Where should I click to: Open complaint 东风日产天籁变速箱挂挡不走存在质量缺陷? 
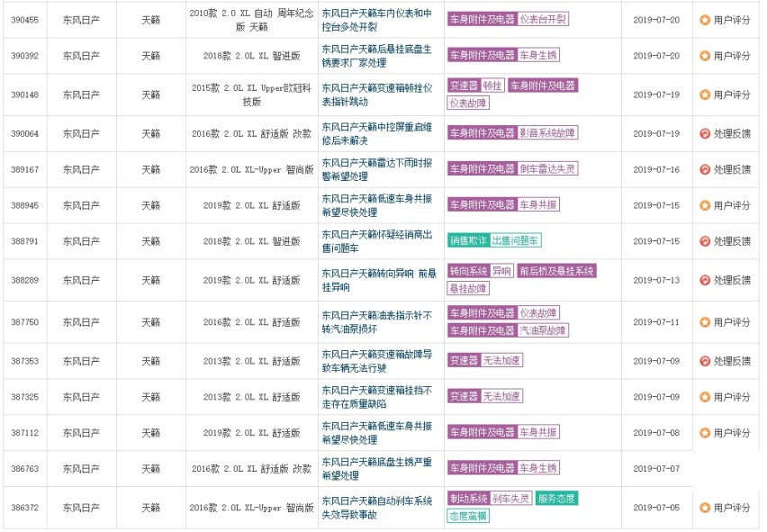[376, 397]
